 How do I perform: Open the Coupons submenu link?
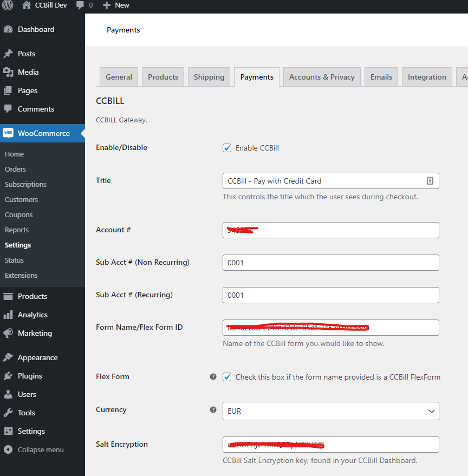click(18, 215)
